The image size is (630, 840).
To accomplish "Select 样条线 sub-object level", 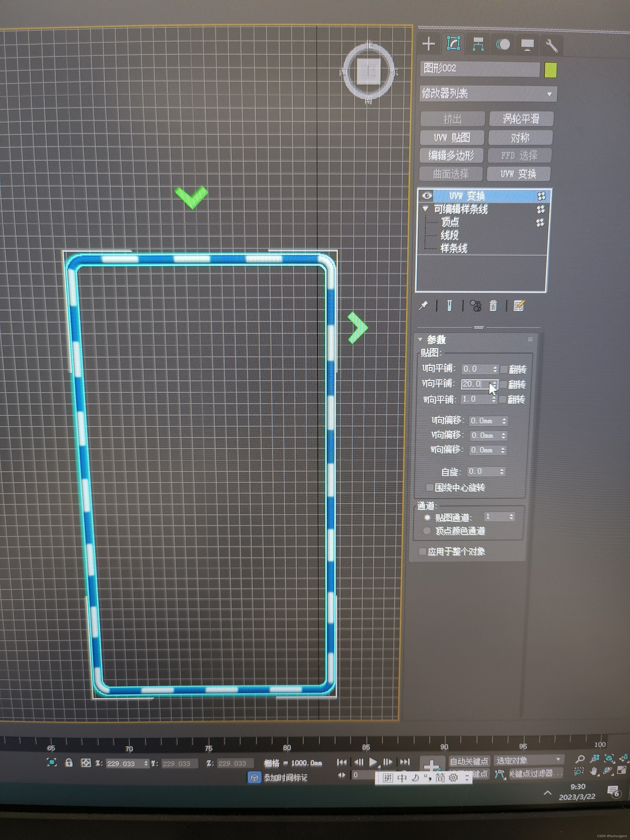I will coord(453,248).
